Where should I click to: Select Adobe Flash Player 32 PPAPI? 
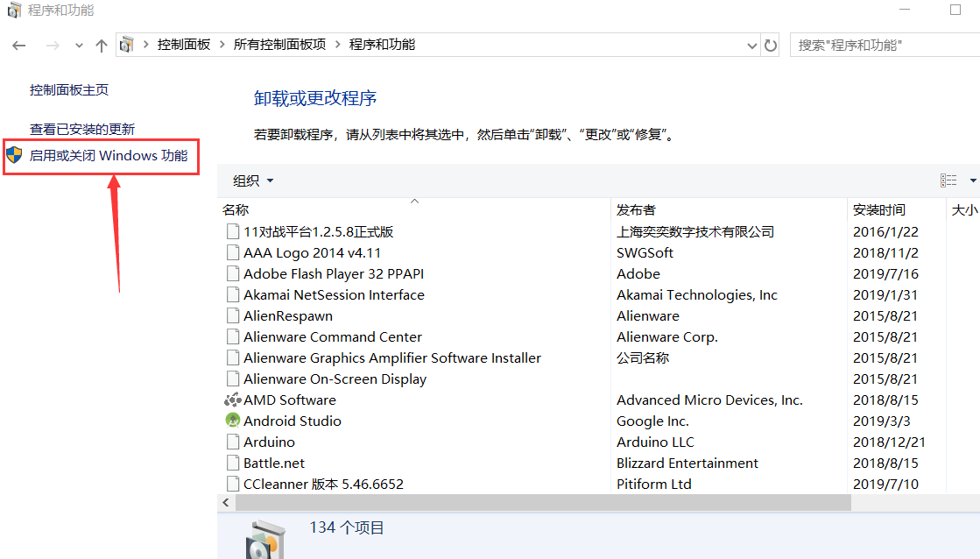click(x=333, y=274)
